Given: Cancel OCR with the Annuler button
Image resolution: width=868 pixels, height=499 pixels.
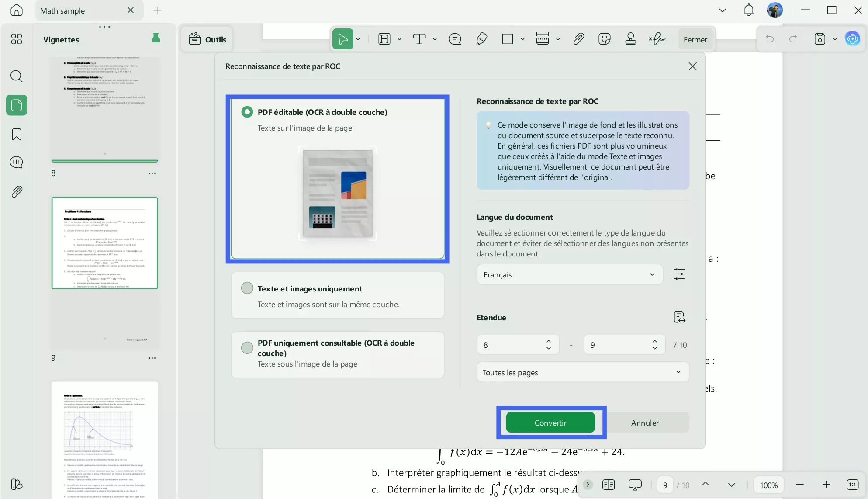Looking at the screenshot, I should [645, 423].
